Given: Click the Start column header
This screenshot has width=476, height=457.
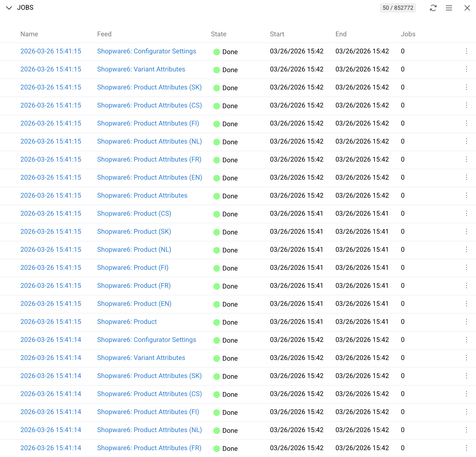Looking at the screenshot, I should point(277,34).
